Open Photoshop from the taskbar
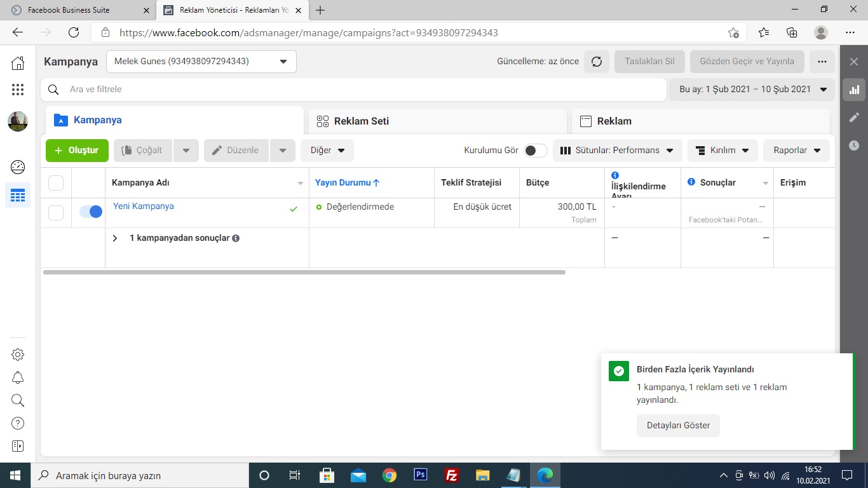The height and width of the screenshot is (488, 868). coord(421,475)
